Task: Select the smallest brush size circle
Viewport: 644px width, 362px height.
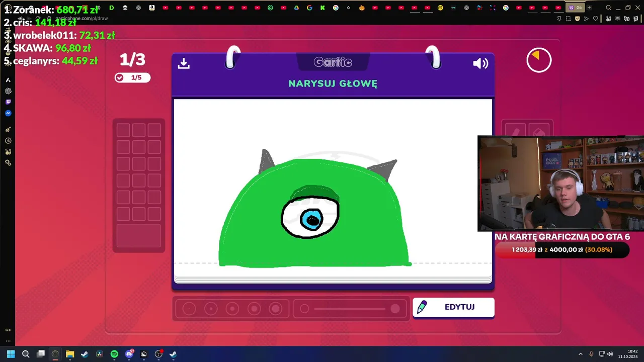Action: coord(189,309)
